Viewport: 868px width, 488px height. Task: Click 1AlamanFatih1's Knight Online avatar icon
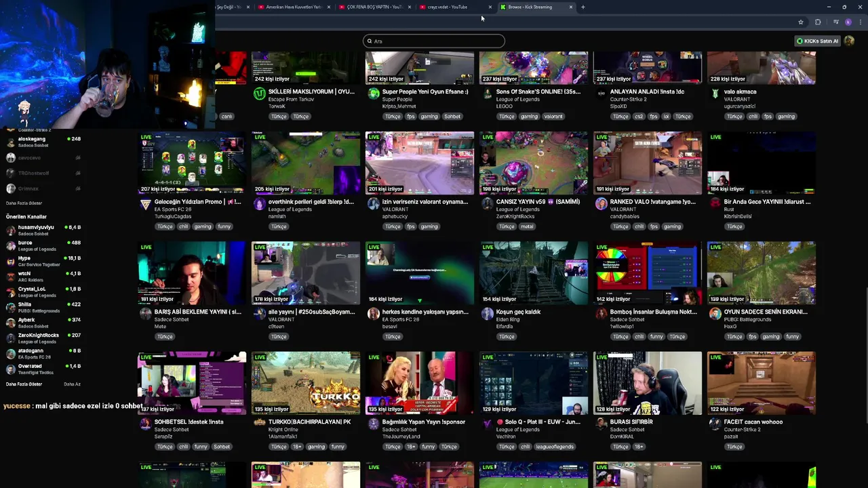[259, 424]
